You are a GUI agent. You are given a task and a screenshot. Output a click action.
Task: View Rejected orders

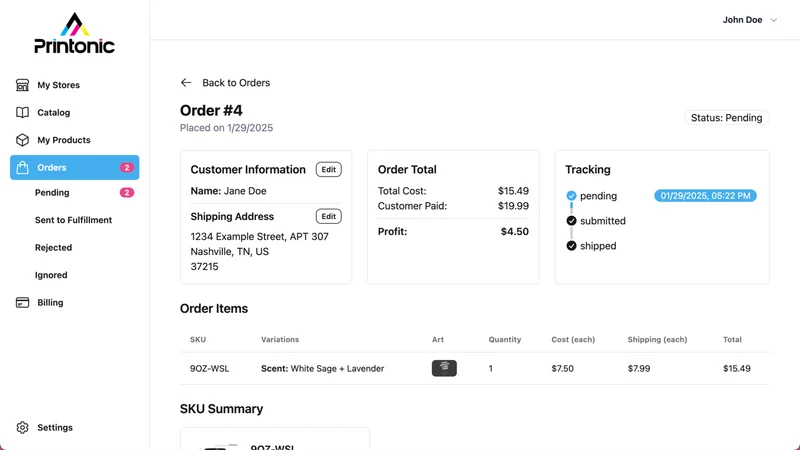(x=54, y=247)
